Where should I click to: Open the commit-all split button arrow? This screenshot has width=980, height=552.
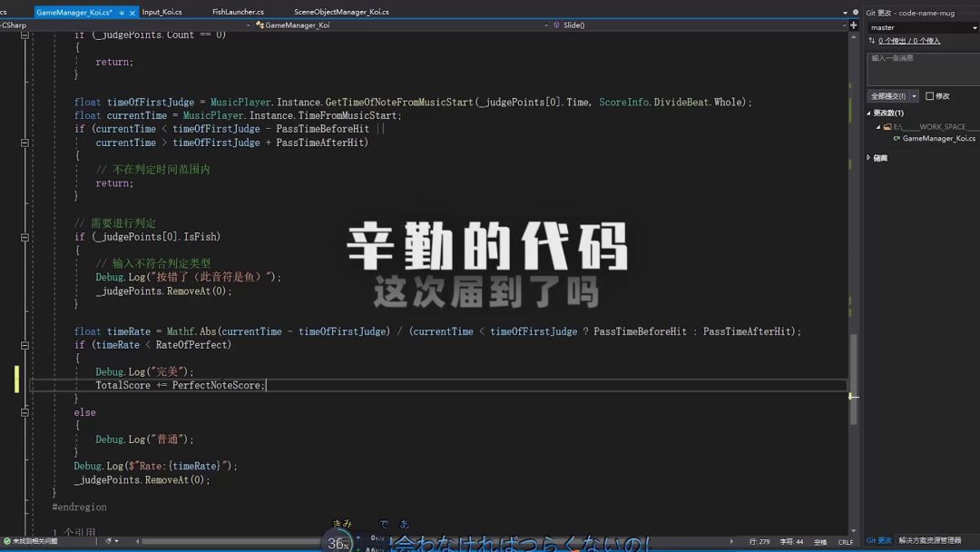(x=914, y=96)
